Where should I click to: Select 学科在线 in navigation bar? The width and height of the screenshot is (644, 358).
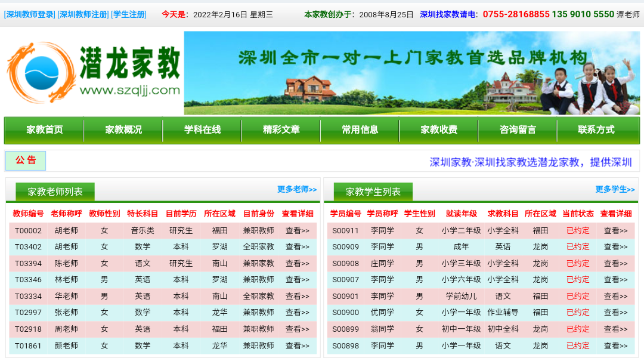(202, 129)
